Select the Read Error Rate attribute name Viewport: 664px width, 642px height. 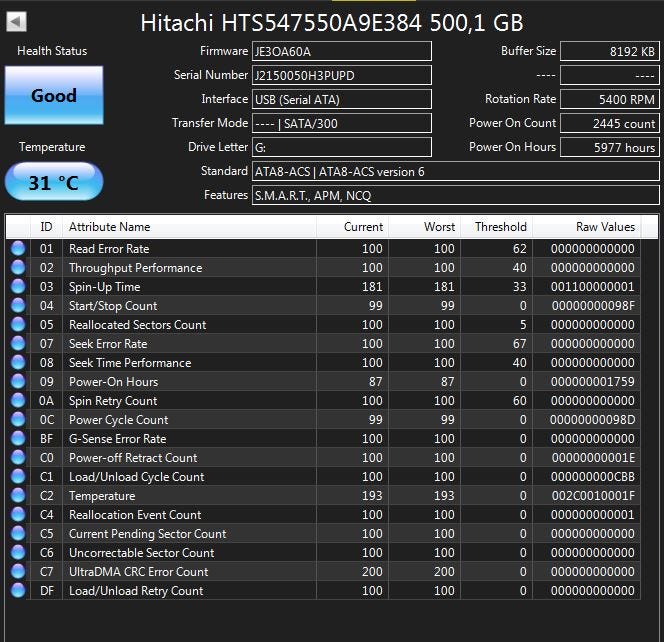(109, 249)
